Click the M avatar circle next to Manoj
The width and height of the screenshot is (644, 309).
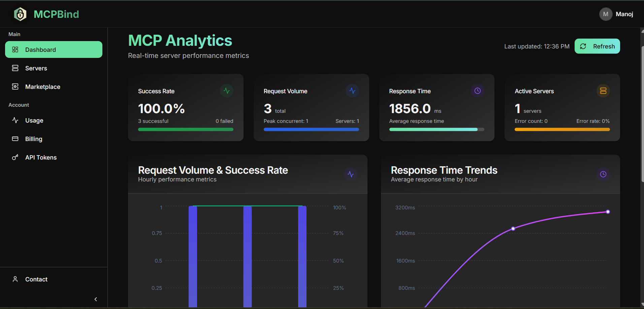(x=606, y=14)
